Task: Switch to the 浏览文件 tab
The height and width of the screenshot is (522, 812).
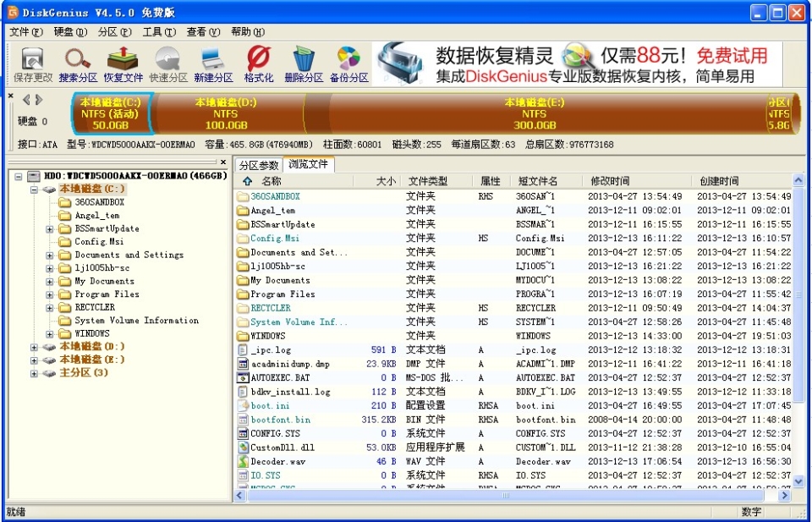Action: 309,164
